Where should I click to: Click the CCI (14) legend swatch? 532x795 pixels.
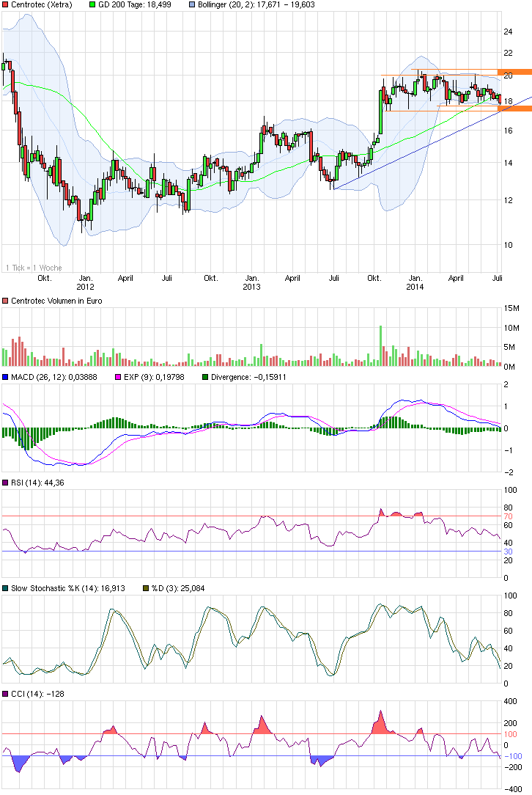[5, 694]
